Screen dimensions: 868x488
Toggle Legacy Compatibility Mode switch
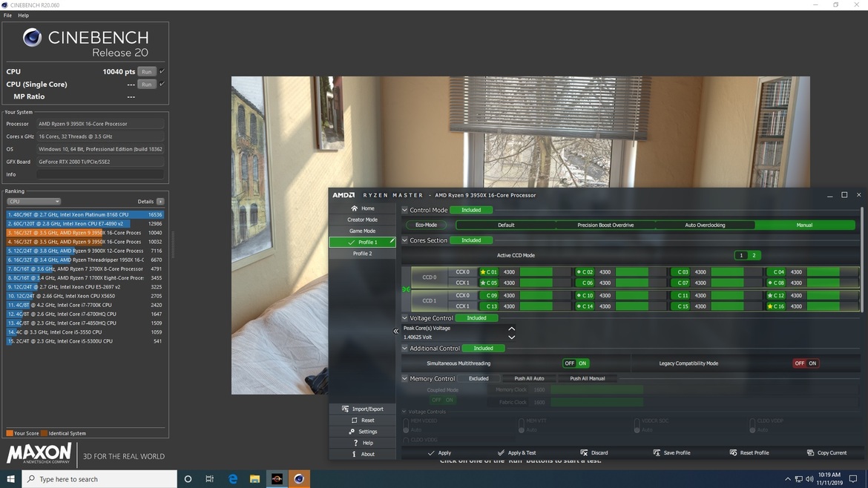coord(806,363)
